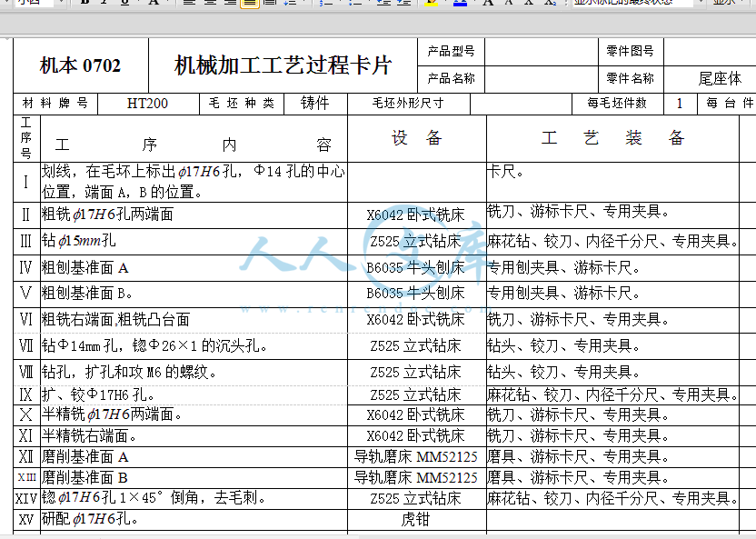Click '扩、铰Φ17H6 孔。' in row Ⅸ
This screenshot has width=756, height=539.
(98, 394)
